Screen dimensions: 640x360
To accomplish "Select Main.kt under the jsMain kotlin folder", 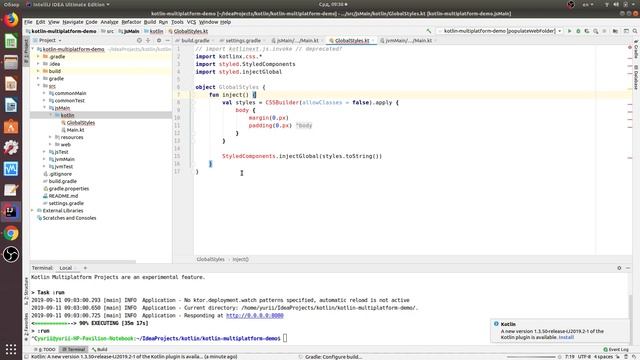I will [x=76, y=130].
